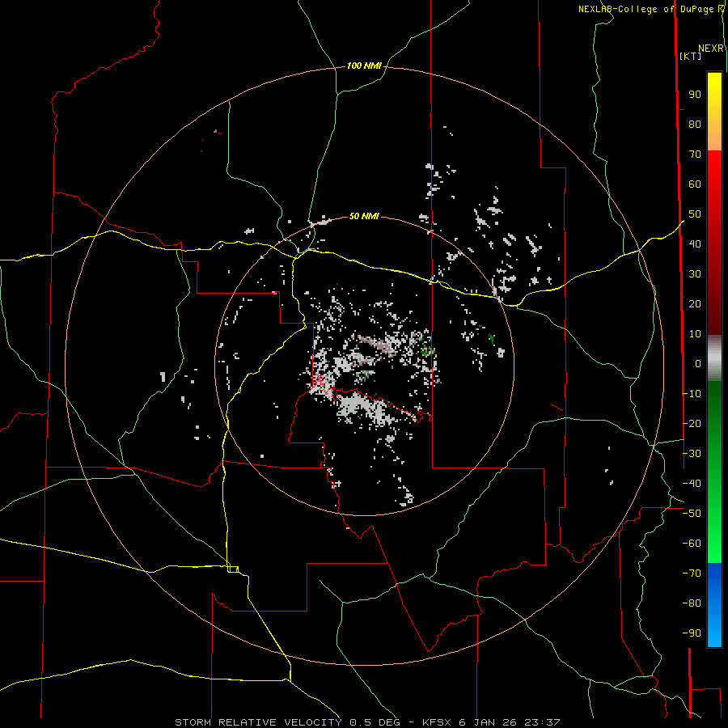Image resolution: width=728 pixels, height=728 pixels.
Task: Click the blue bottom segment of the color bar
Action: 714,604
